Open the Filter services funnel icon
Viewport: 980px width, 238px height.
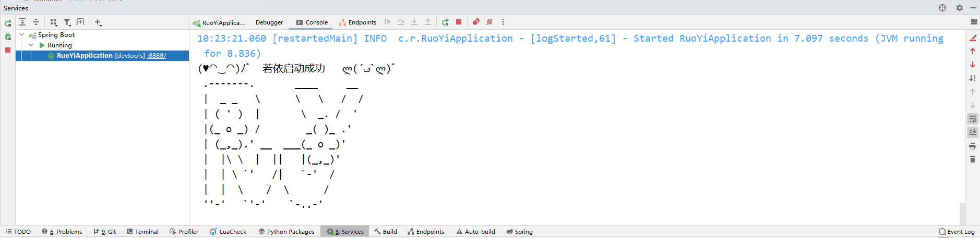click(x=67, y=22)
